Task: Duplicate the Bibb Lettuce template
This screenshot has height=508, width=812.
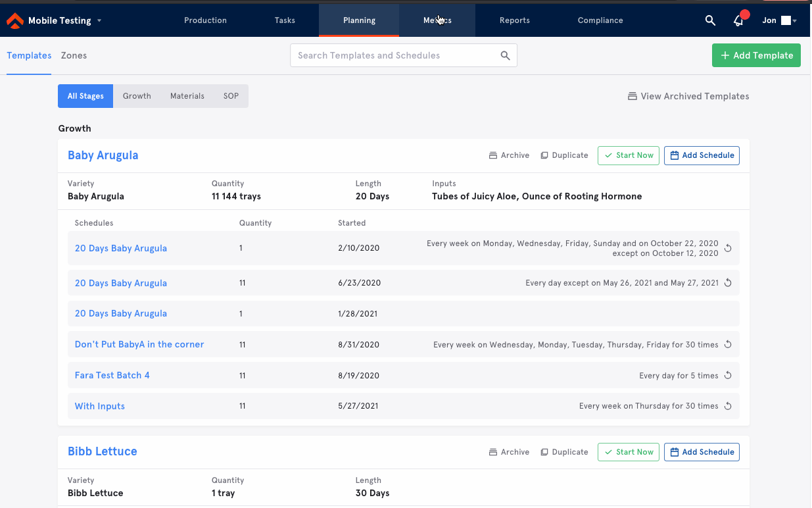Action: 564,452
